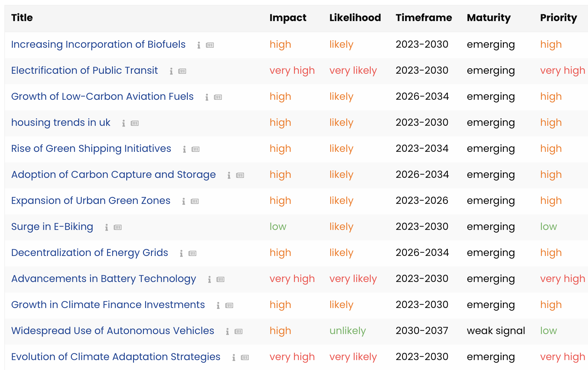The image size is (588, 370).
Task: Open the housing trends in uk link
Action: 61,122
